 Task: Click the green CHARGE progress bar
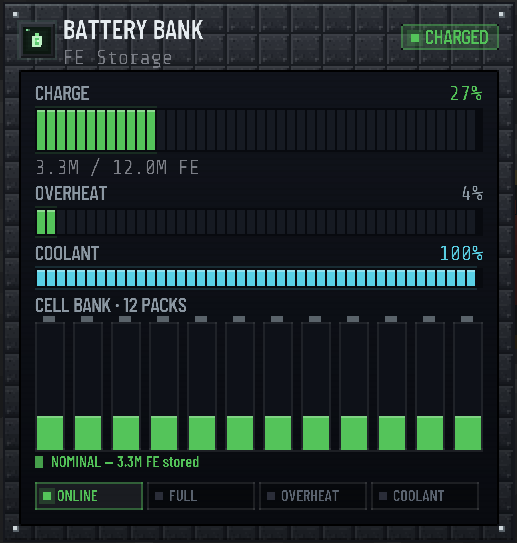(259, 130)
